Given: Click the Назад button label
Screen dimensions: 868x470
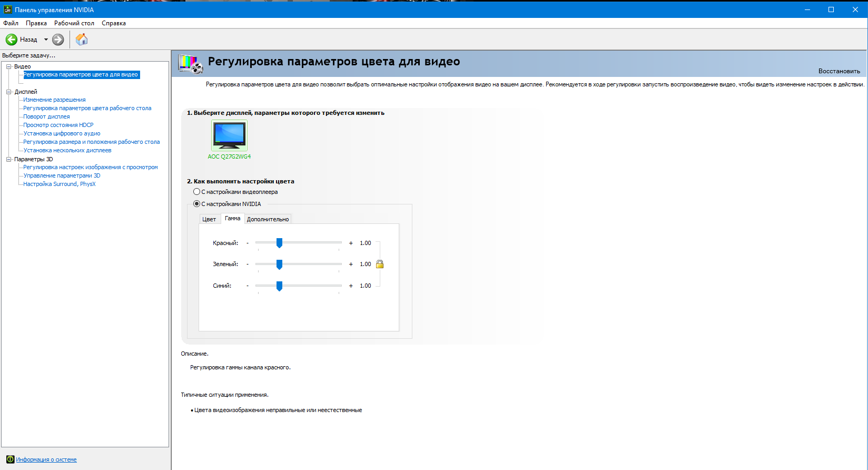Looking at the screenshot, I should 28,40.
